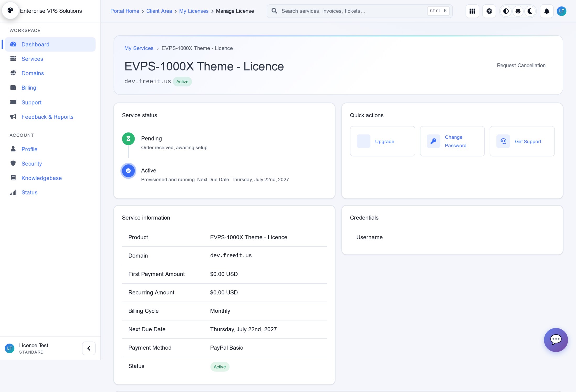
Task: Click the Profile person icon
Action: (13, 149)
